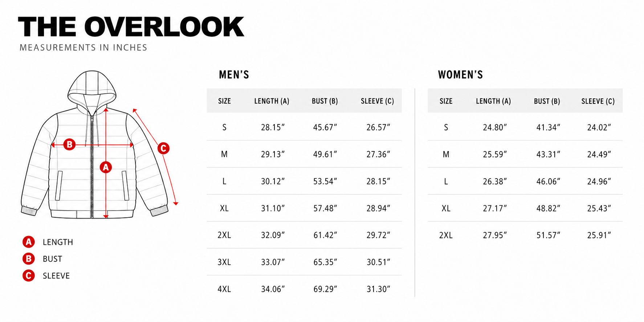
Task: Click Men's medium bust value 49.61
Action: [325, 154]
